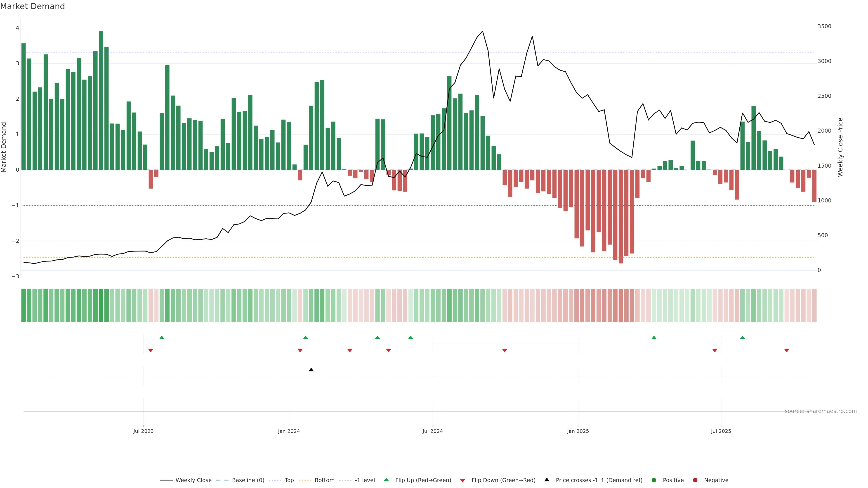Viewport: 868px width, 488px height.
Task: Click the red flip-down marker just before Jan 2025
Action: (505, 351)
